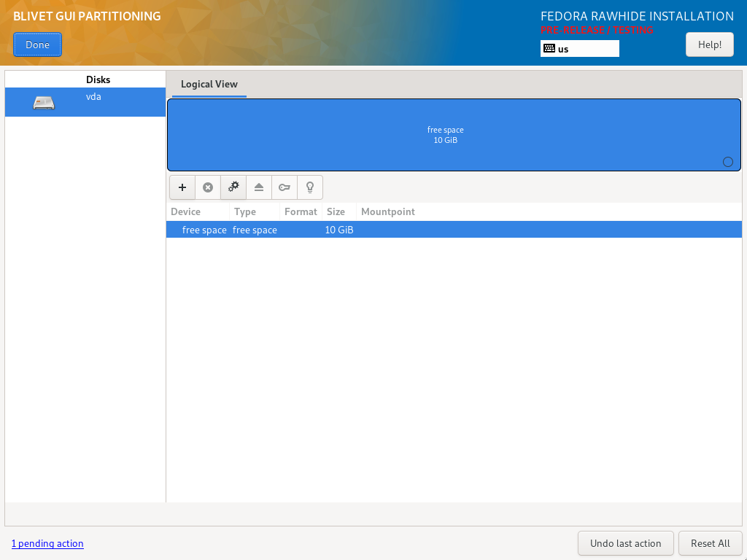Click the unmount eject icon
Screen dimensions: 747x560
click(x=259, y=187)
